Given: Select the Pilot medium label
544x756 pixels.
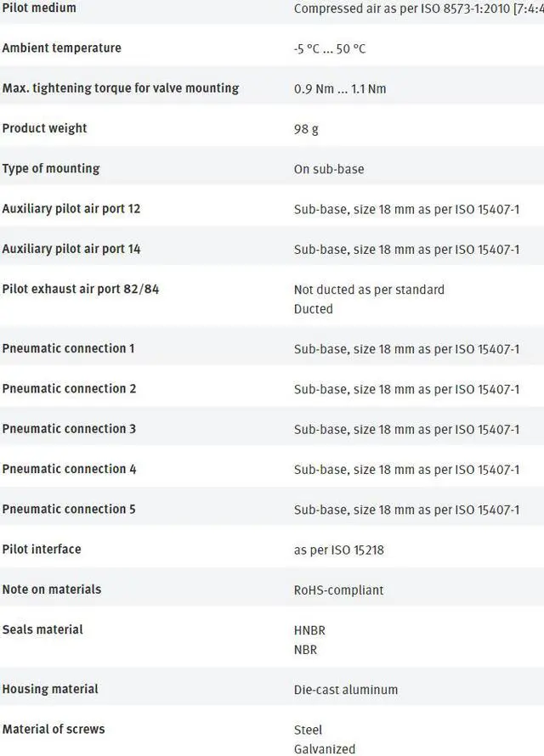Looking at the screenshot, I should point(39,8).
